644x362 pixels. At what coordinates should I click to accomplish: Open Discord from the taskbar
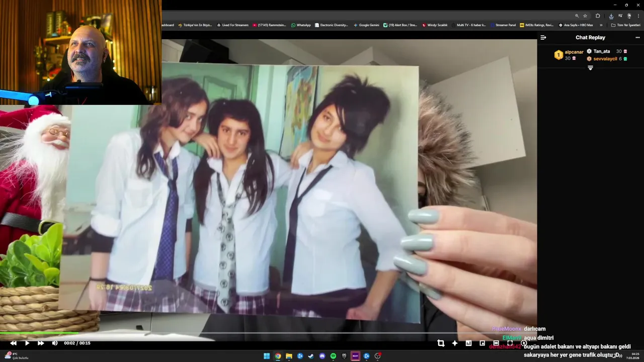(x=322, y=356)
